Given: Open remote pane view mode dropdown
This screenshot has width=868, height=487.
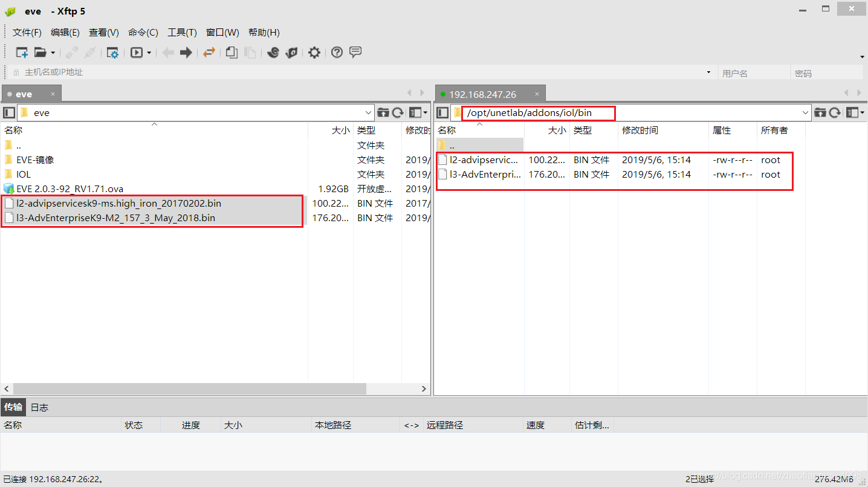Looking at the screenshot, I should coord(855,112).
